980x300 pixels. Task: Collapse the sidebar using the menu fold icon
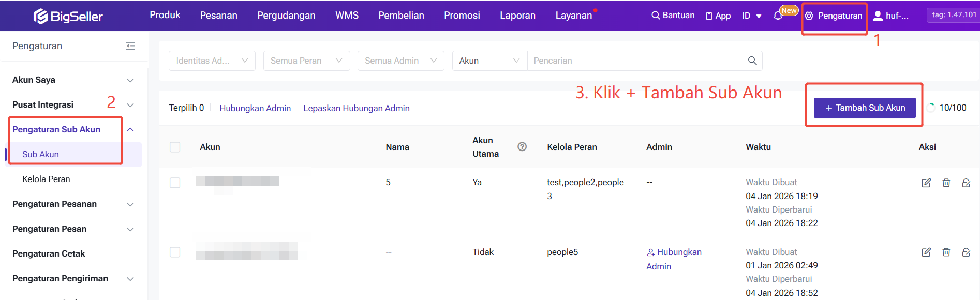(x=130, y=46)
